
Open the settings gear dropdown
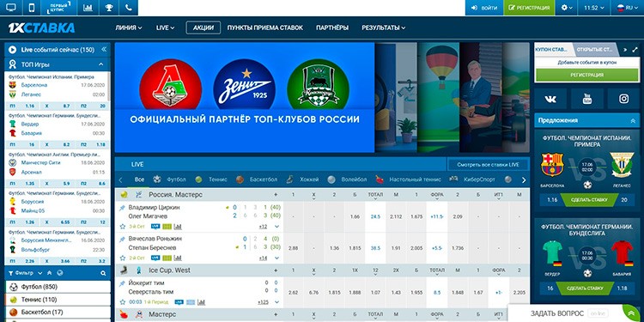(x=567, y=8)
